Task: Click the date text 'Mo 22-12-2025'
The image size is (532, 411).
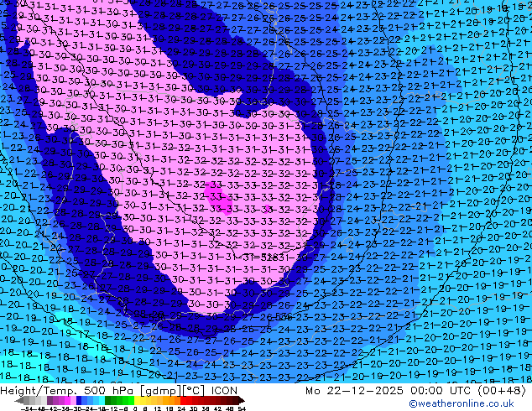Action: [x=354, y=391]
